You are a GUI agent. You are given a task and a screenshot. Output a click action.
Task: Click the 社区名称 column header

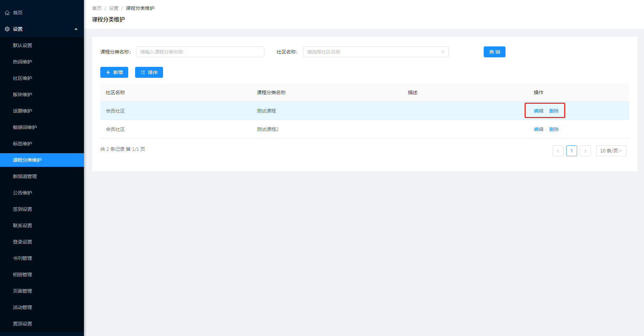coord(115,92)
